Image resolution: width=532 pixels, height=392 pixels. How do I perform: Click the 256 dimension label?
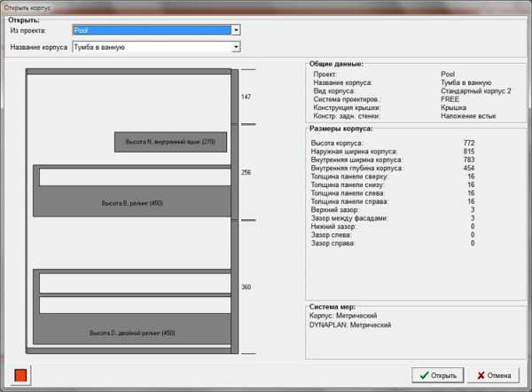(246, 172)
